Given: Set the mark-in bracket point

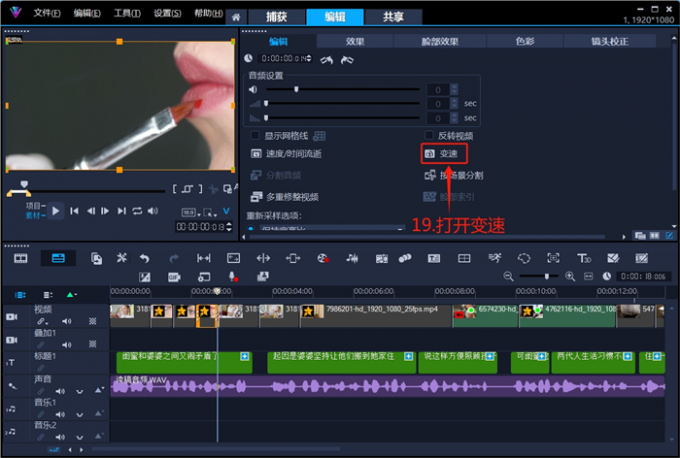Looking at the screenshot, I should (175, 189).
